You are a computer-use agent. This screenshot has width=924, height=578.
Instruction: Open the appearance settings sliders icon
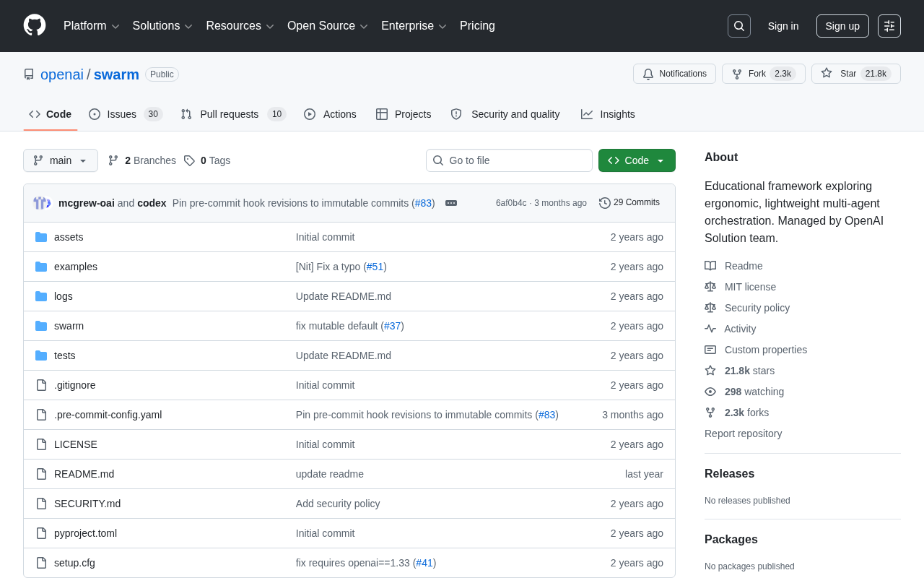pos(889,26)
